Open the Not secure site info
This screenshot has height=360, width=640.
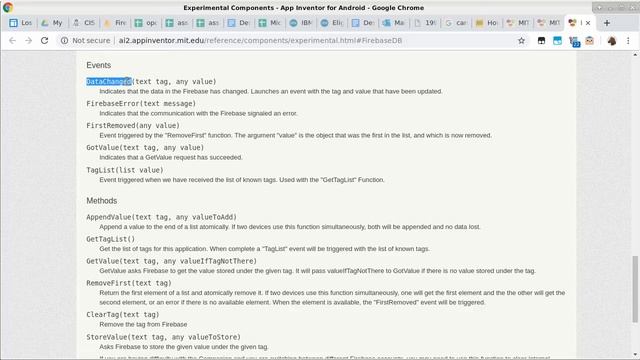86,40
